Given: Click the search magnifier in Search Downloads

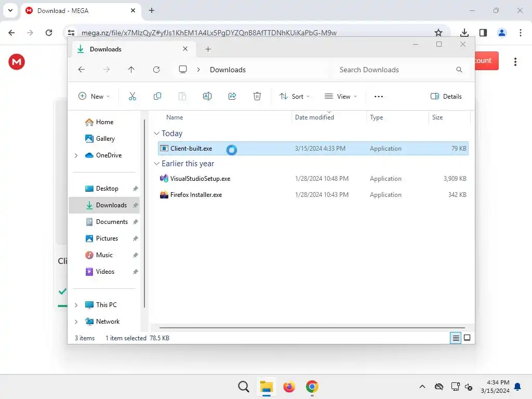Looking at the screenshot, I should click(x=459, y=70).
